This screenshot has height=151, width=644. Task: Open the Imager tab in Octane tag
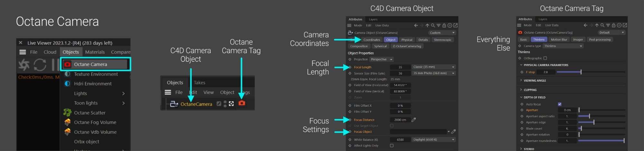pos(578,40)
